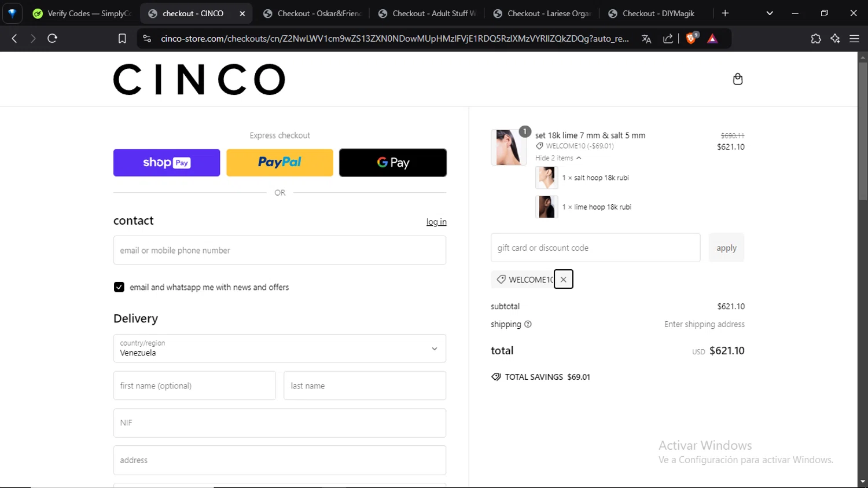Click the browser back arrow
Image resolution: width=868 pixels, height=488 pixels.
pos(14,38)
